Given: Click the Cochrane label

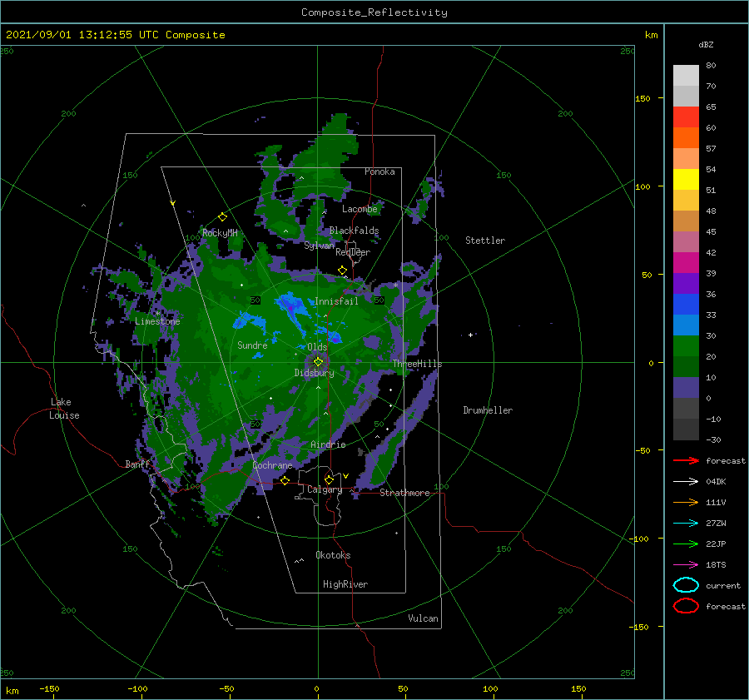Looking at the screenshot, I should click(x=272, y=465).
